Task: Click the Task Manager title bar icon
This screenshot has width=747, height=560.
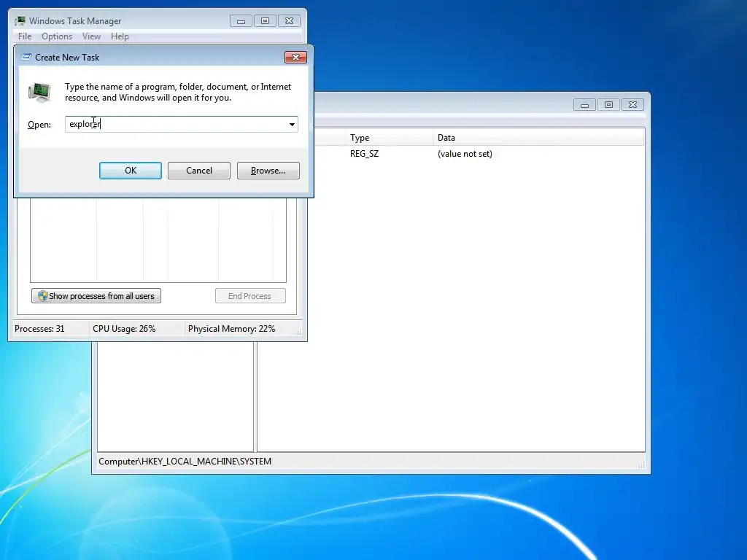Action: [x=20, y=21]
